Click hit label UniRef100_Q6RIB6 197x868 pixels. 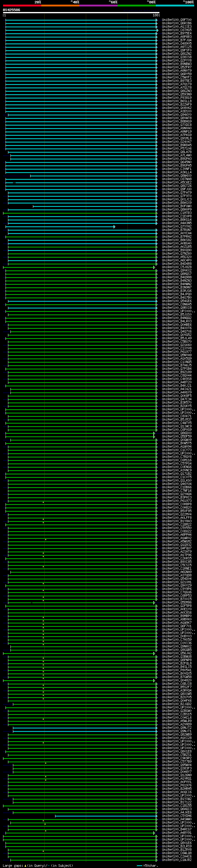tap(177, 23)
